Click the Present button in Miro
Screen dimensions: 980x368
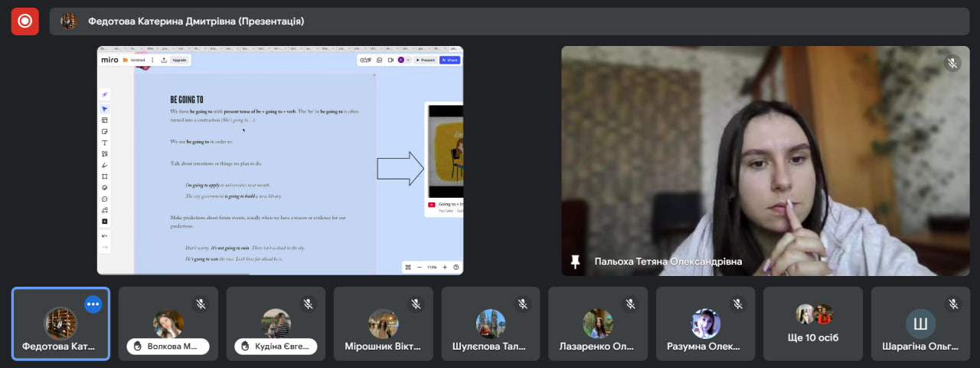(426, 60)
